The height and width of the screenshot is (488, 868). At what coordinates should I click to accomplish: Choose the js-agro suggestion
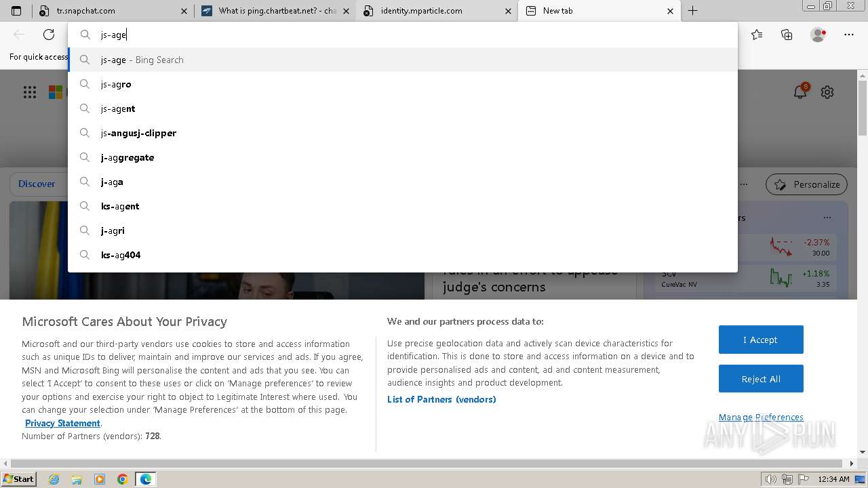coord(403,84)
